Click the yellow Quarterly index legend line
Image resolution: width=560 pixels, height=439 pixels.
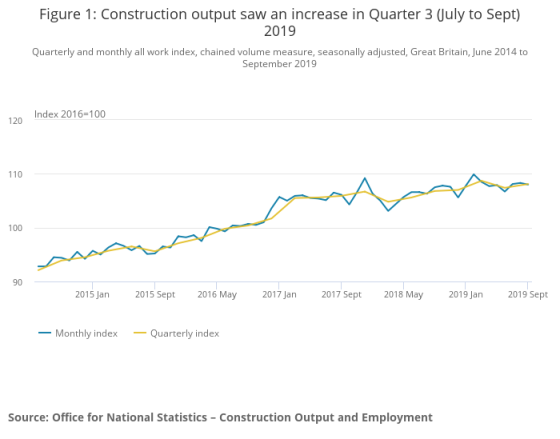point(140,333)
